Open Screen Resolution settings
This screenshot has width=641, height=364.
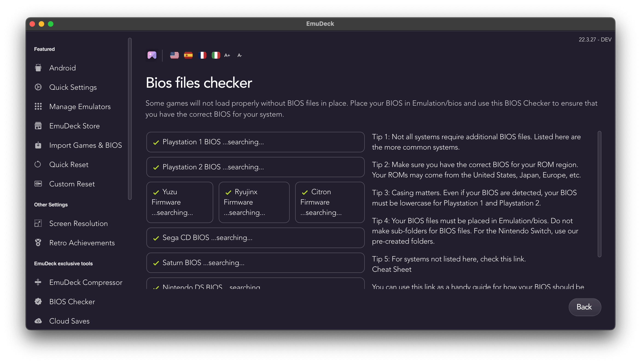[78, 223]
